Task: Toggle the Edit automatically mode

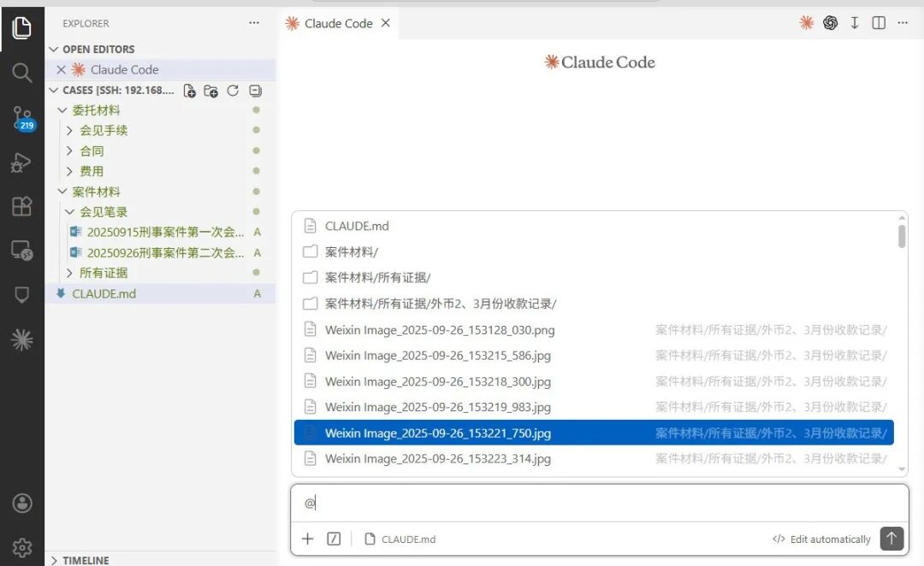Action: 821,539
